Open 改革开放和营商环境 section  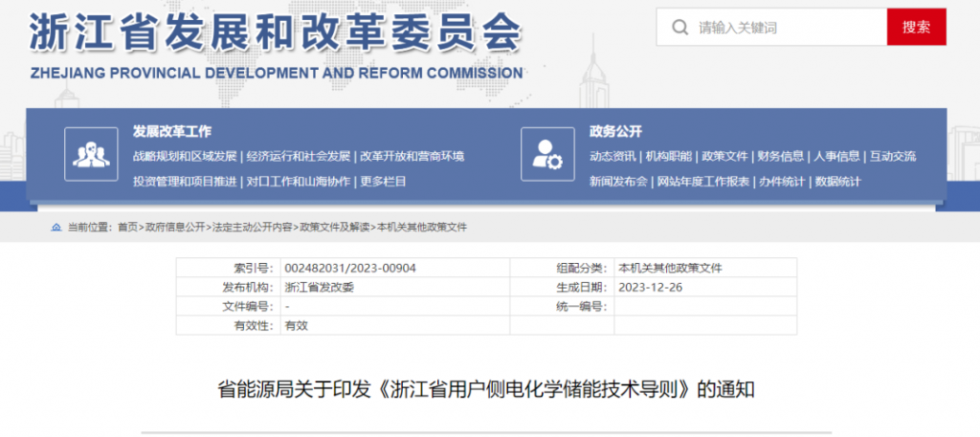coord(412,157)
